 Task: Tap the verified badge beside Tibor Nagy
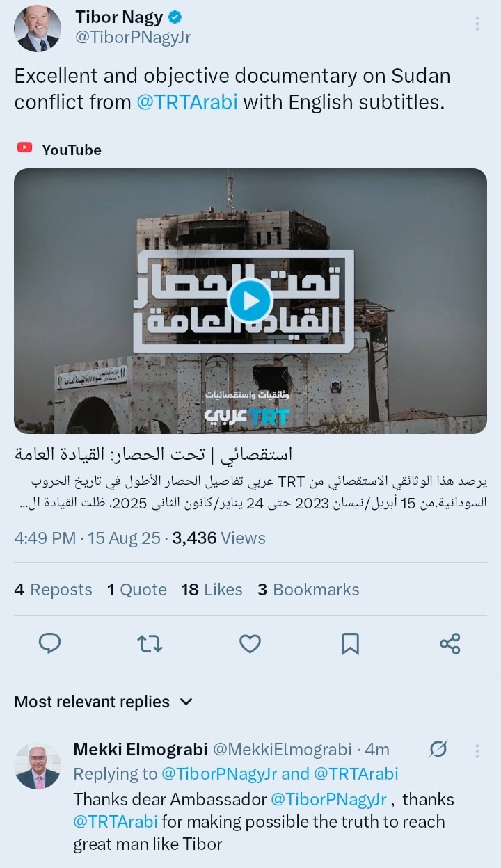175,17
